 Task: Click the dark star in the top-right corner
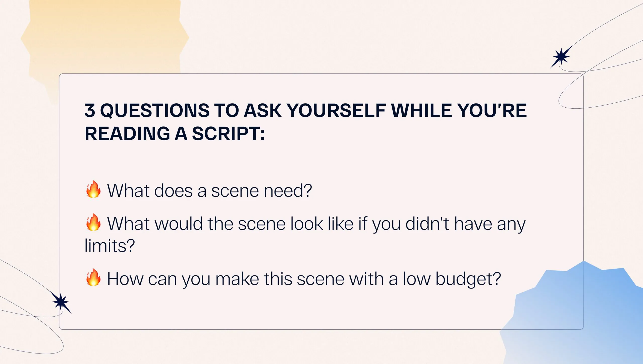point(561,57)
